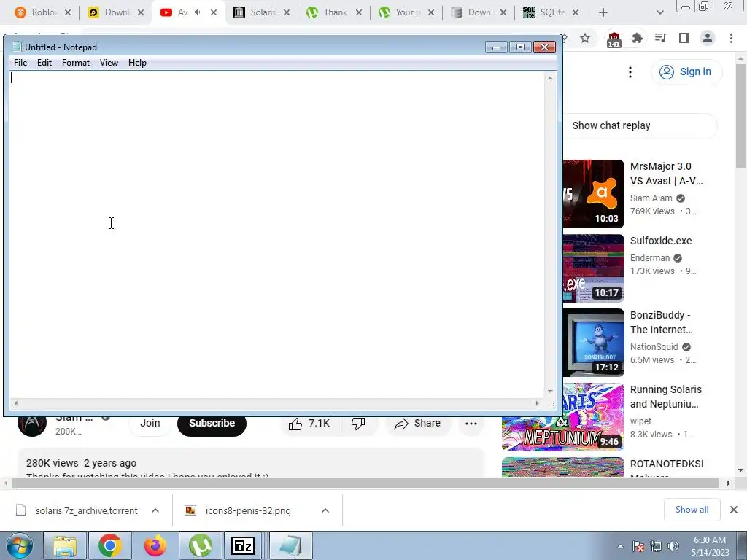Viewport: 747px width, 560px height.
Task: Dislike the video with thumbs down
Action: click(x=358, y=424)
